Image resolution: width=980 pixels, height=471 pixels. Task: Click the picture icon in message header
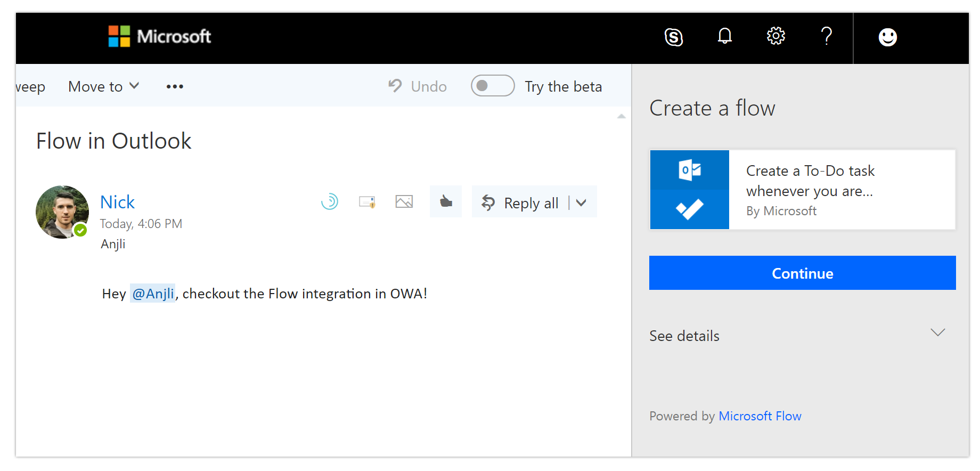click(x=404, y=201)
